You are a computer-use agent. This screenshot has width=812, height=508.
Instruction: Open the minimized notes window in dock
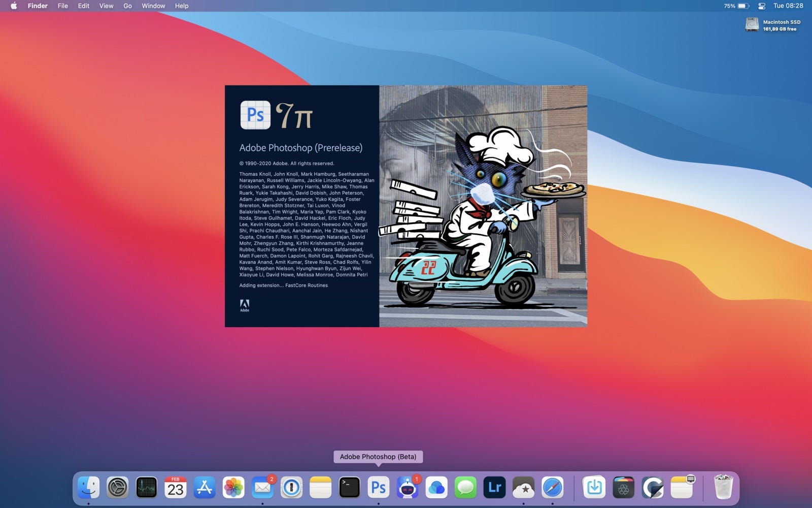682,488
